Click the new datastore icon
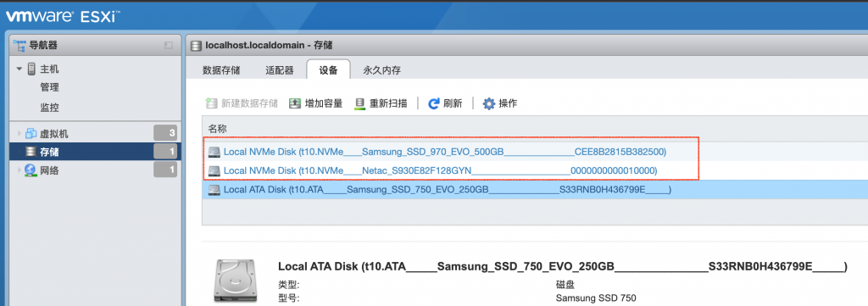This screenshot has height=306, width=868. coord(211,103)
